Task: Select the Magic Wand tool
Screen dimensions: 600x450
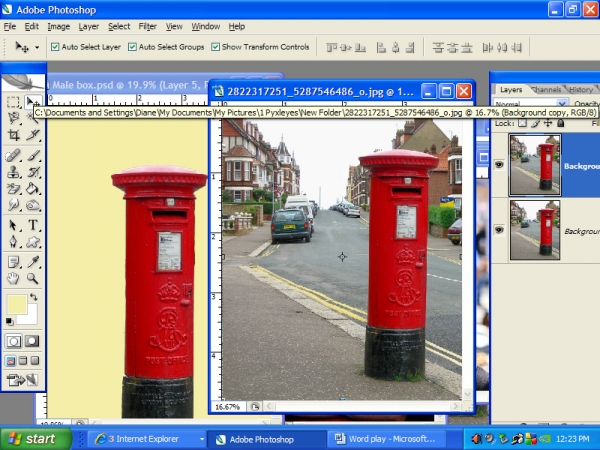Action: pos(32,118)
